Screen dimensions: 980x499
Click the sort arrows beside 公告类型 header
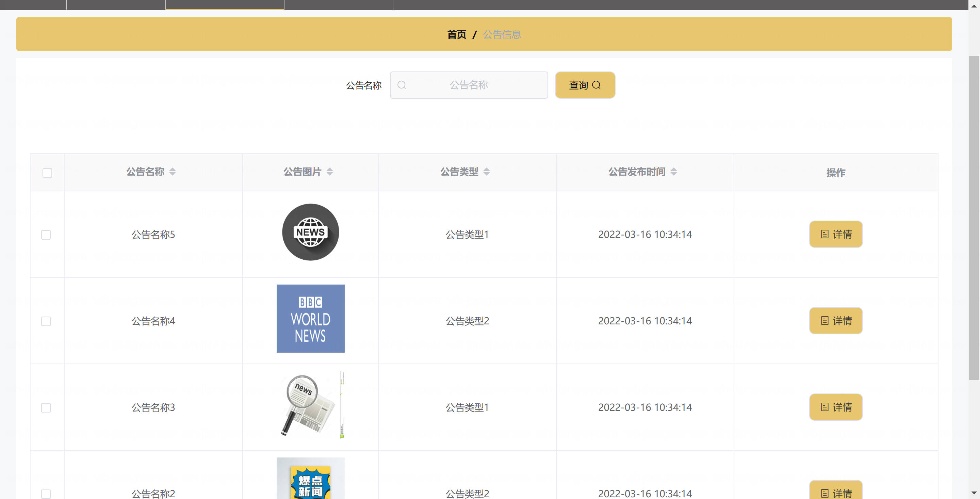point(486,172)
